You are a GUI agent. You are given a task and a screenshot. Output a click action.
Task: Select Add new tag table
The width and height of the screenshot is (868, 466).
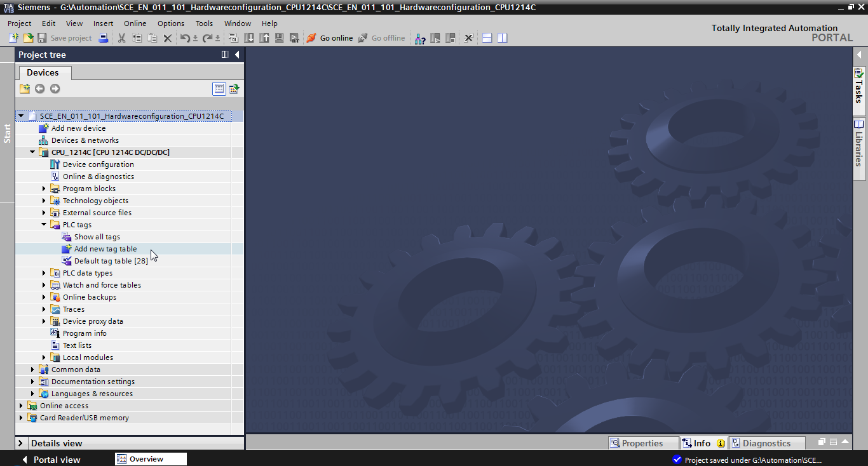point(105,249)
